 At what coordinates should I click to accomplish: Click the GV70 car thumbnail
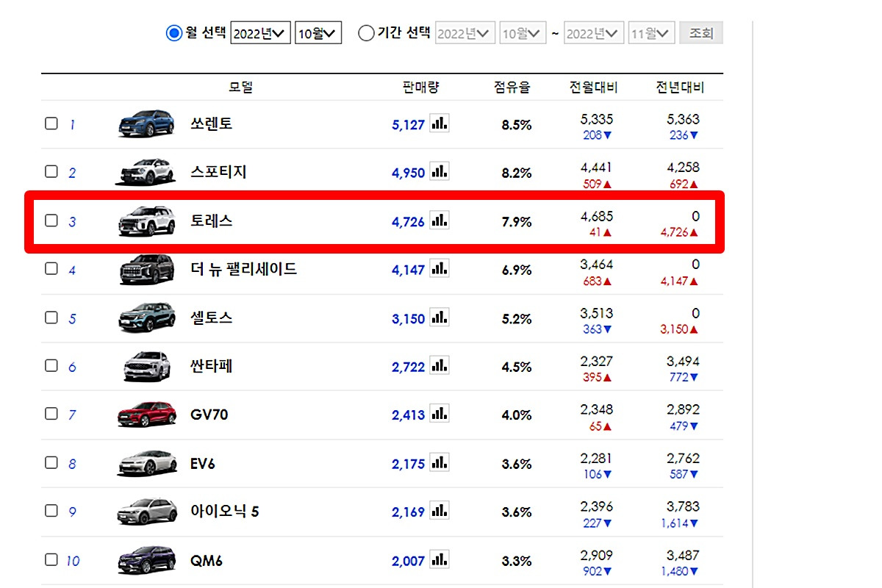tap(146, 415)
